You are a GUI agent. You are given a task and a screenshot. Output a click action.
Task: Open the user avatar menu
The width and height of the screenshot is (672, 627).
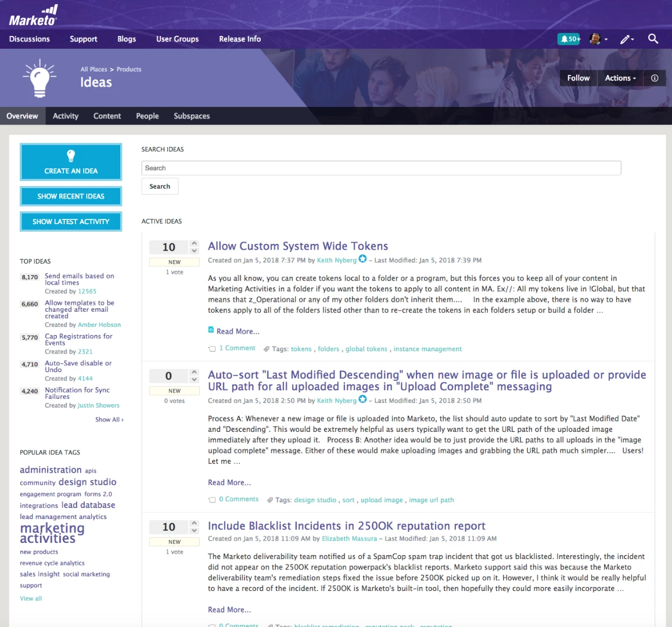click(598, 39)
